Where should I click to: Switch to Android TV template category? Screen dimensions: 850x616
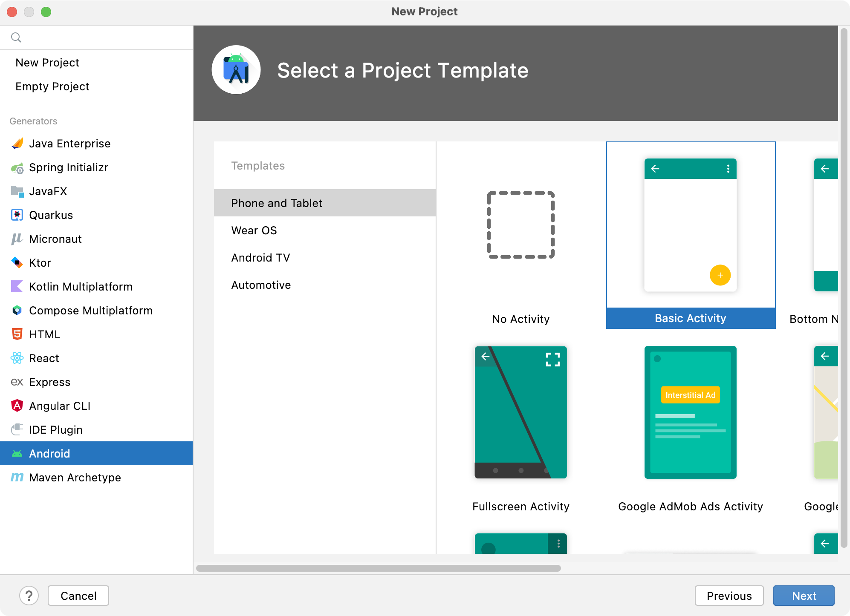[x=261, y=257]
